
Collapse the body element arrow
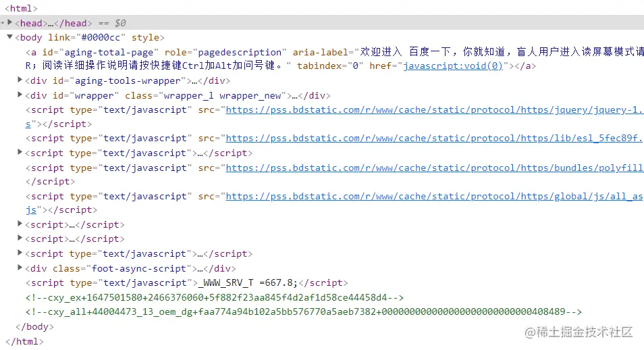tap(10, 37)
